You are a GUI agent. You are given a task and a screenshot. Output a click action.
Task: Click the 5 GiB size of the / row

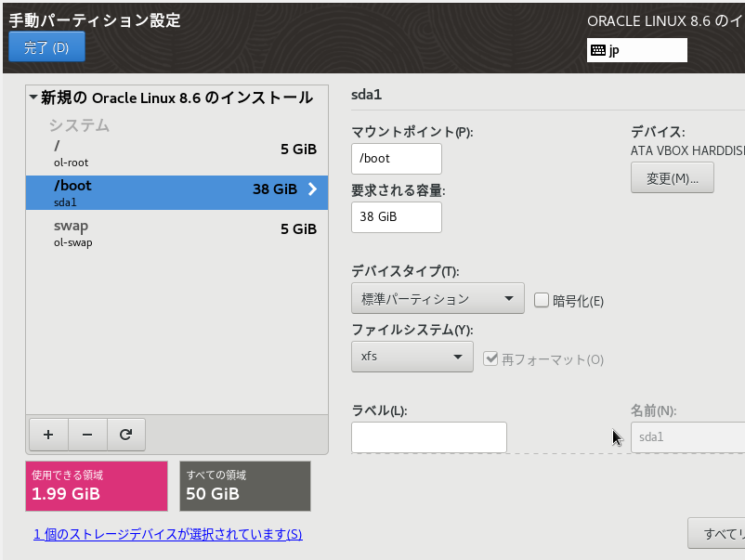point(298,150)
